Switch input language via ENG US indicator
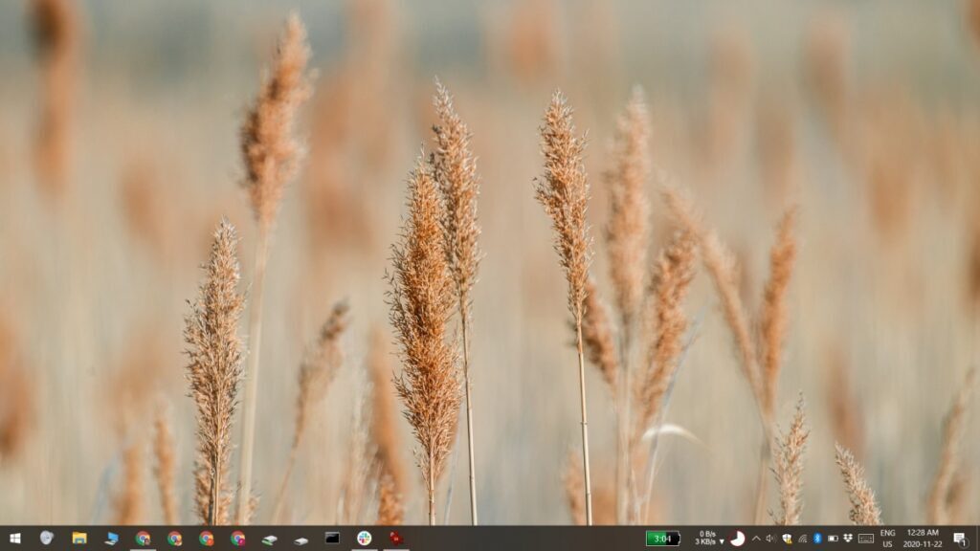 point(887,539)
